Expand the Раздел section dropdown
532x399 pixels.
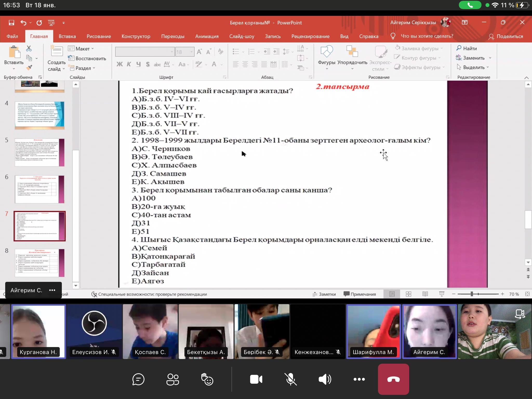pyautogui.click(x=82, y=68)
